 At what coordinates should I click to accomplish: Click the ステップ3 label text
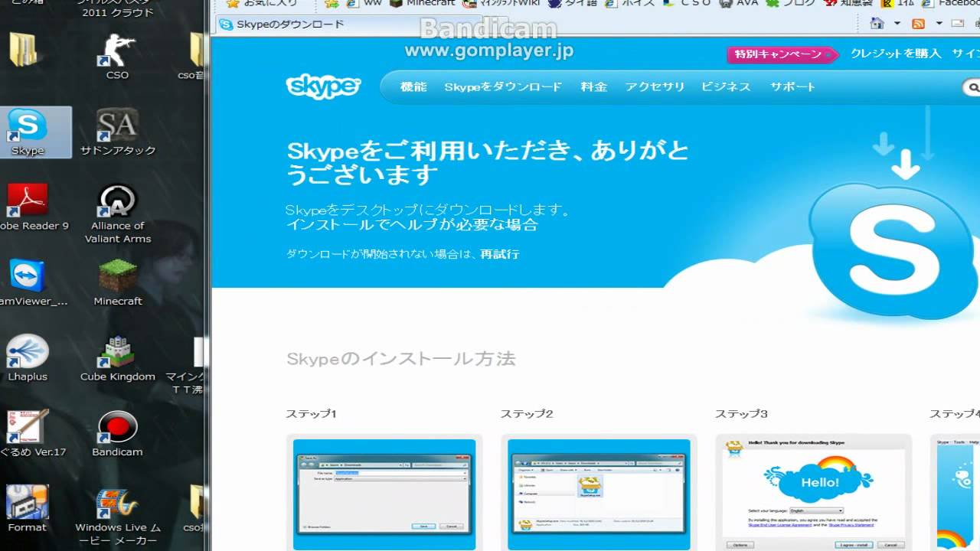(741, 414)
